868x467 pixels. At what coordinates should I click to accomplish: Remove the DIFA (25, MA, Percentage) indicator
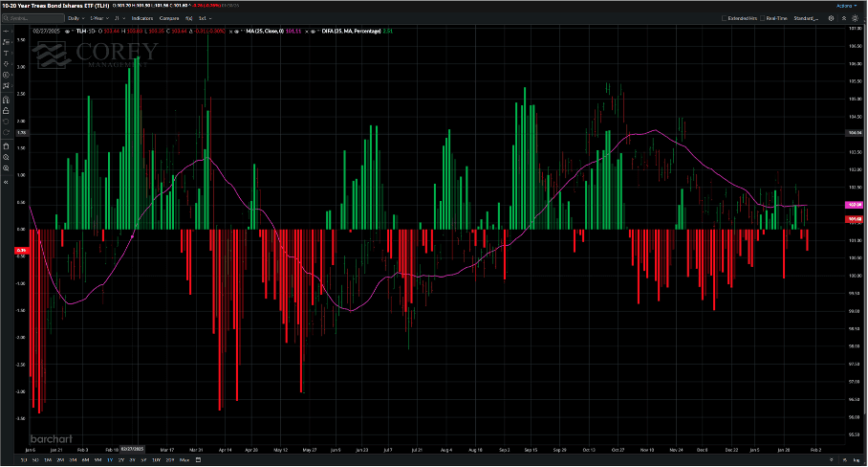coord(306,31)
